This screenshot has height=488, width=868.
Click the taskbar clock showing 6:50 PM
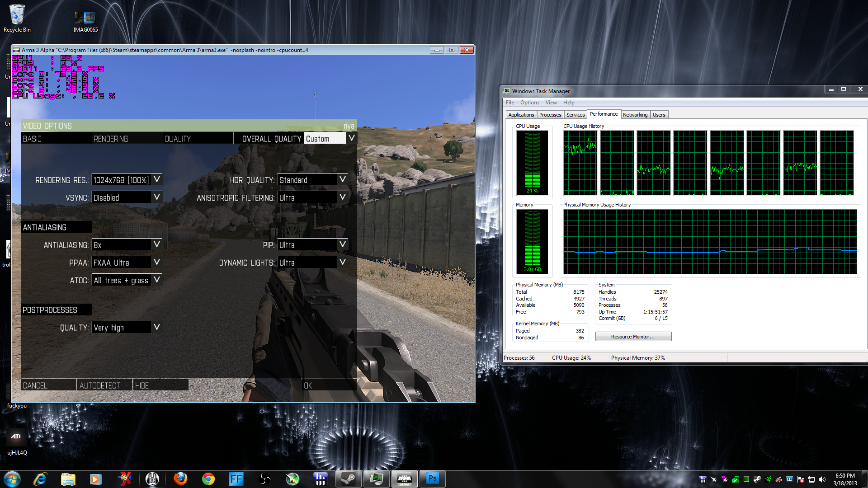pyautogui.click(x=845, y=479)
